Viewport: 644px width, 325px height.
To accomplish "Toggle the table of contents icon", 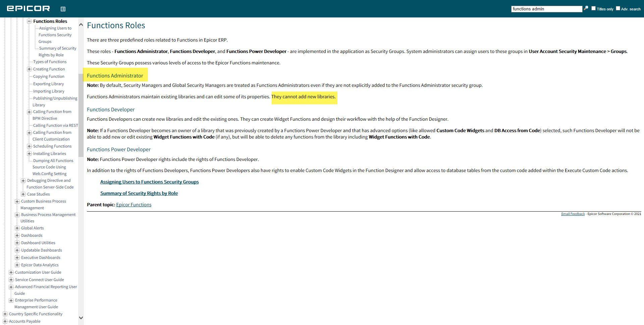I will point(63,9).
